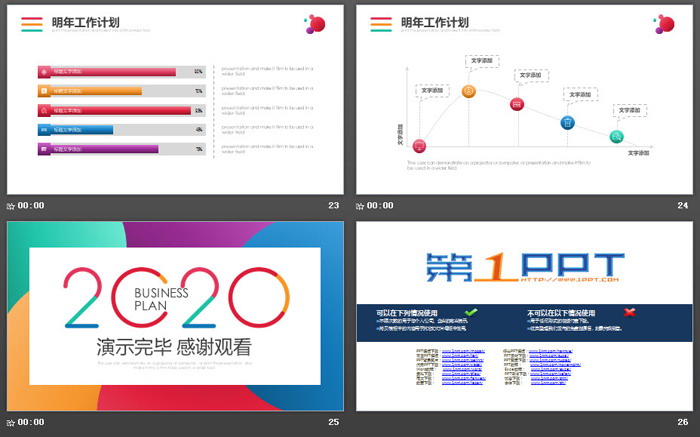Select the teal circle icon on the curve chart
Viewport: 700px width, 437px height.
point(617,137)
